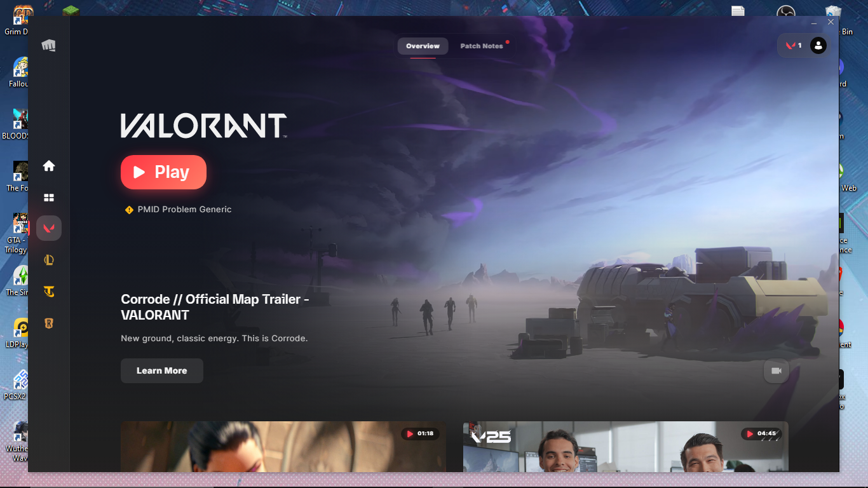
Task: Open the account profile icon
Action: pos(818,46)
